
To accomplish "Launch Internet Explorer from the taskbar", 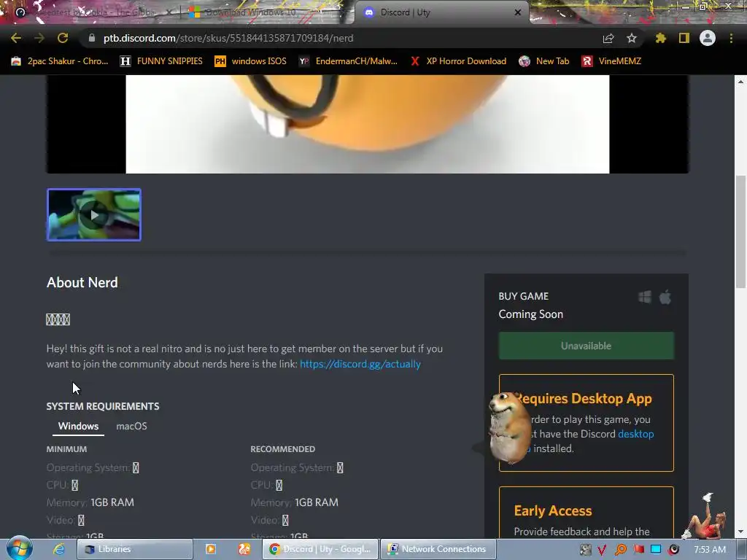I will [58, 549].
